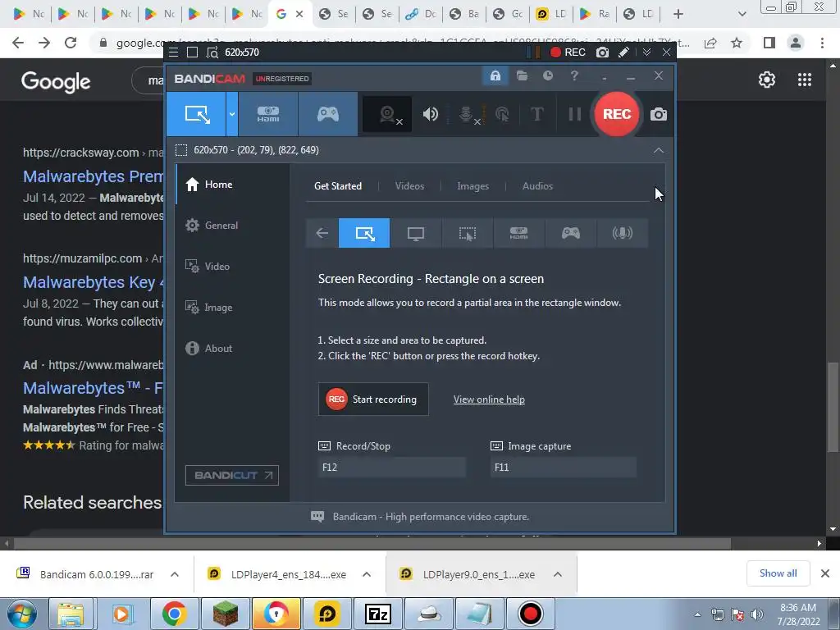This screenshot has height=630, width=840.
Task: Reload the Chrome page
Action: pos(71,43)
